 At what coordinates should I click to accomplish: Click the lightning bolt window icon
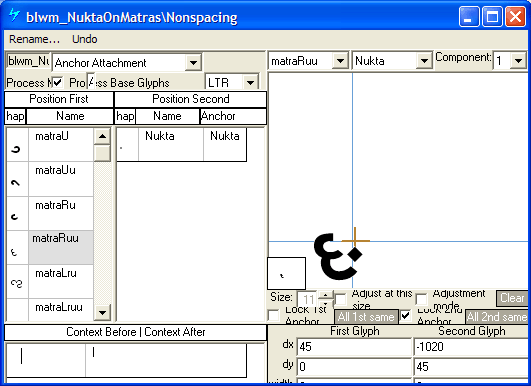14,15
